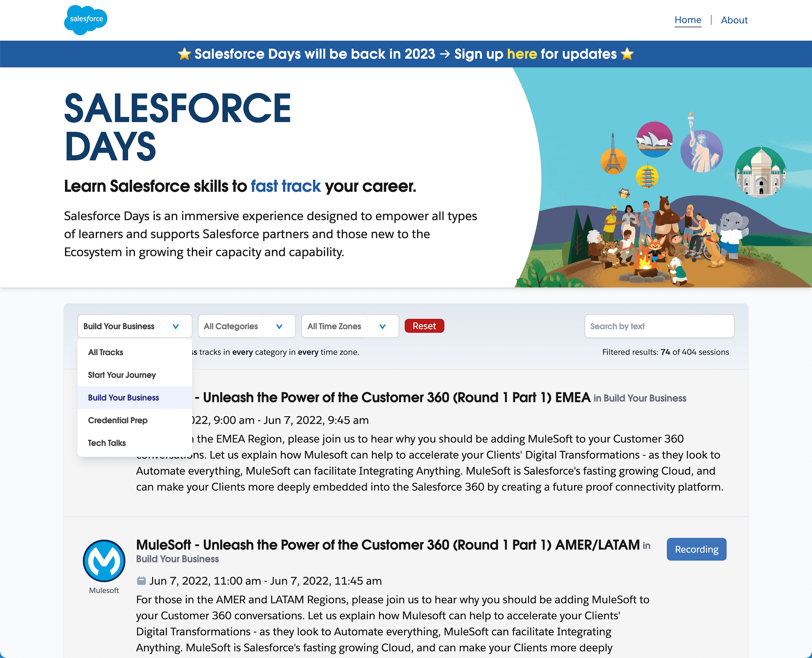The height and width of the screenshot is (658, 812).
Task: Click the calendar icon beside Jun 7 11:00 am
Action: click(141, 581)
